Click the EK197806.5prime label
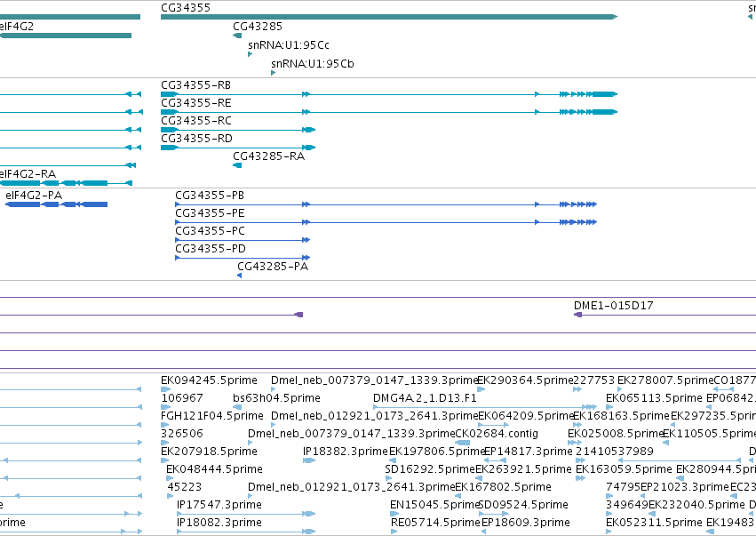This screenshot has height=536, width=756. [436, 452]
